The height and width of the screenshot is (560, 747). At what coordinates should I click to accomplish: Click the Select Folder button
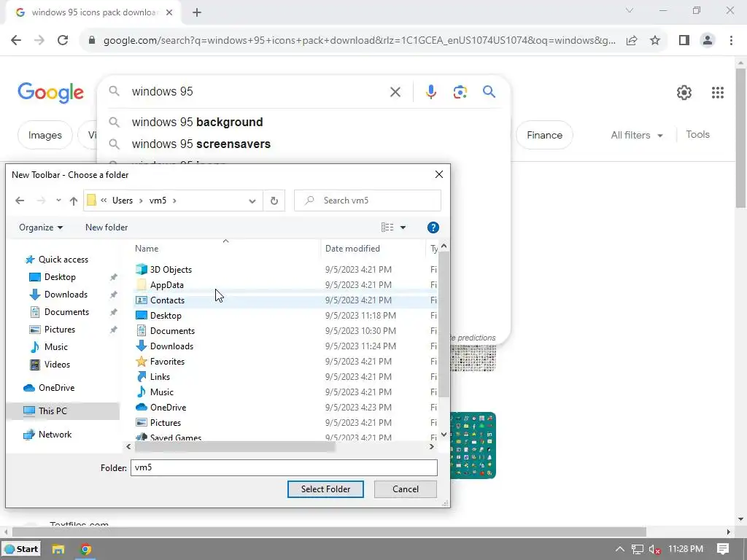pyautogui.click(x=325, y=489)
